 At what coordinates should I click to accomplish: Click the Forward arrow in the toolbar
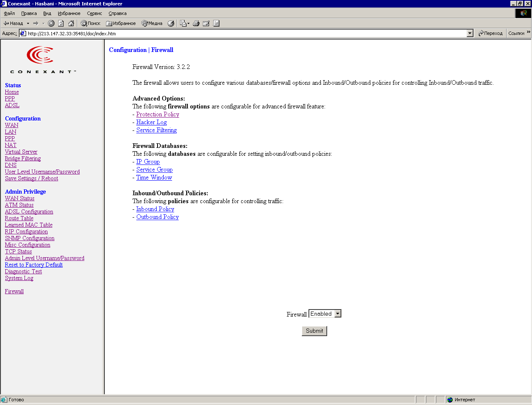pyautogui.click(x=36, y=23)
